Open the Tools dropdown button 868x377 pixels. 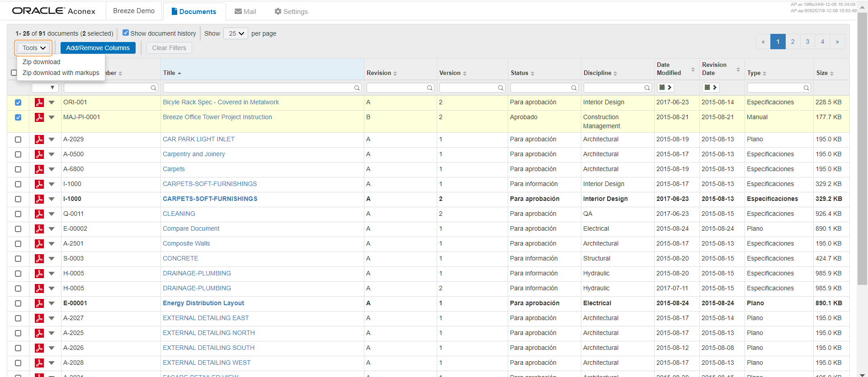click(34, 48)
